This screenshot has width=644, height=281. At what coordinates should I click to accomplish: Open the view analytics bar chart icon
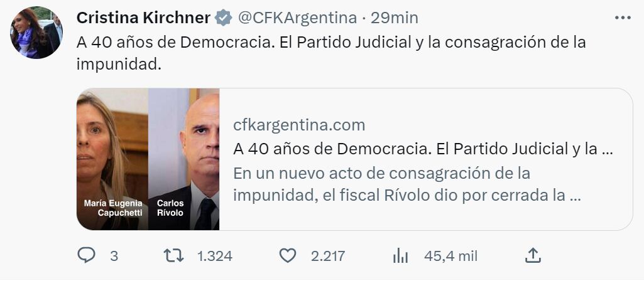coord(400,256)
